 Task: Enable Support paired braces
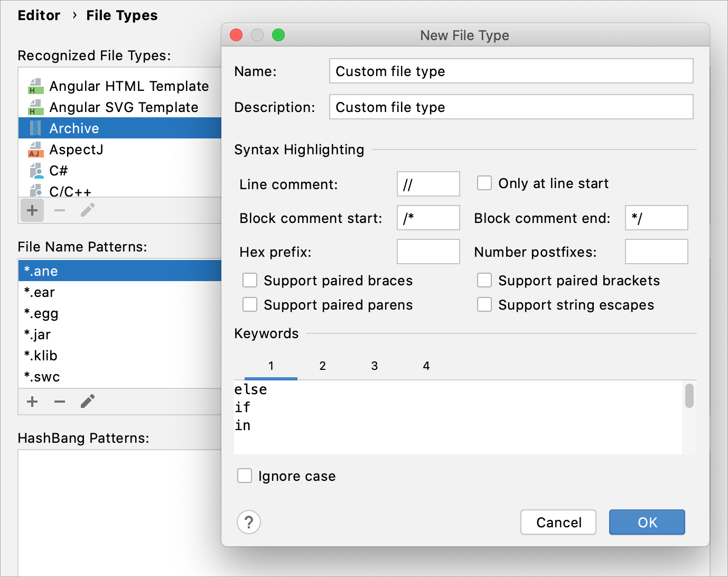(250, 280)
